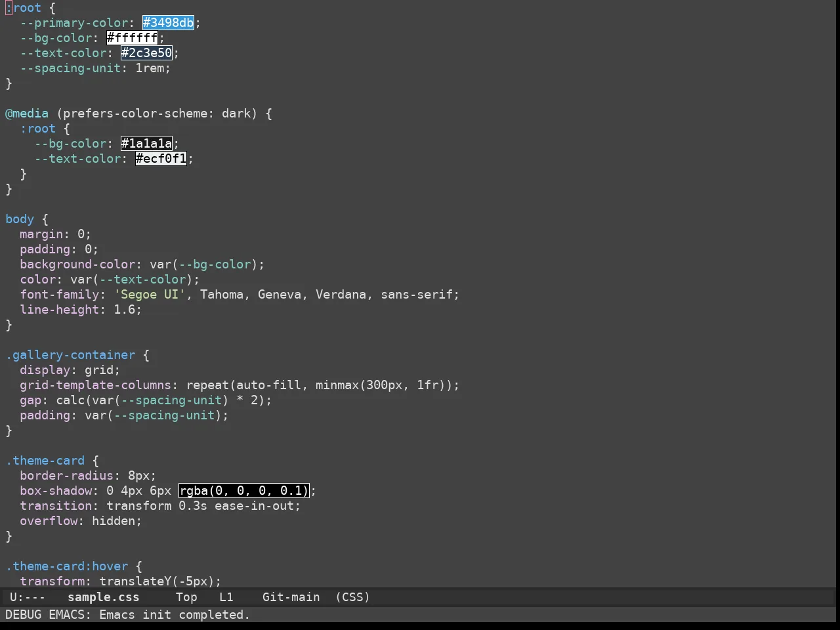
Task: Click the '--primary-color' property name
Action: pos(74,23)
